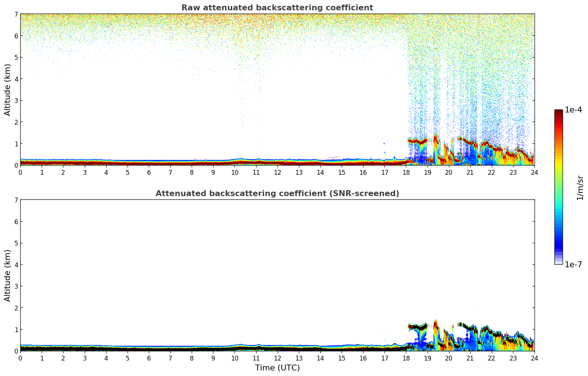Click the top plot's 'Altitude (km)' label
This screenshot has width=588, height=376.
(8, 90)
